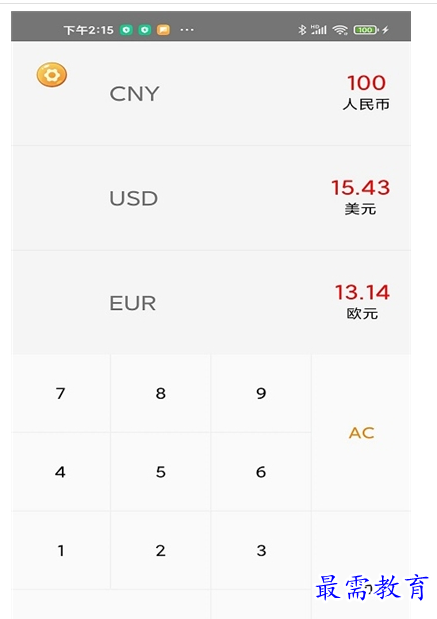
Task: Select the USD currency row
Action: click(211, 198)
